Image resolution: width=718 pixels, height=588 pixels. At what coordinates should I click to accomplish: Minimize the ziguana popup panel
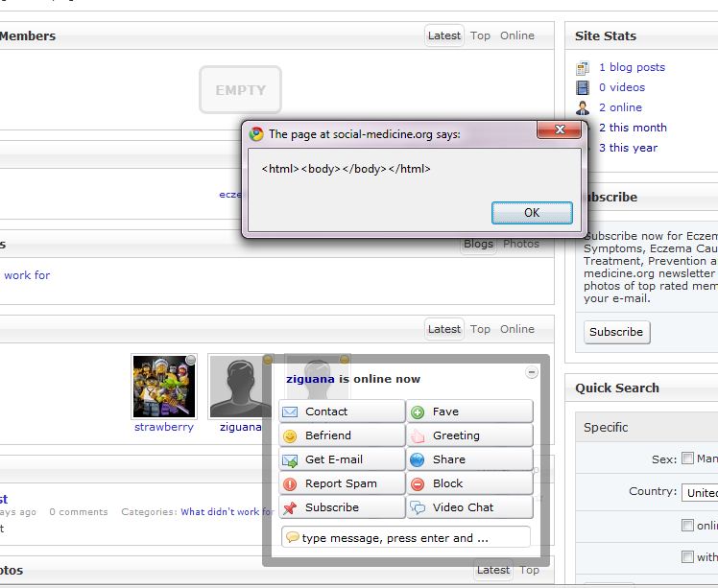tap(532, 372)
